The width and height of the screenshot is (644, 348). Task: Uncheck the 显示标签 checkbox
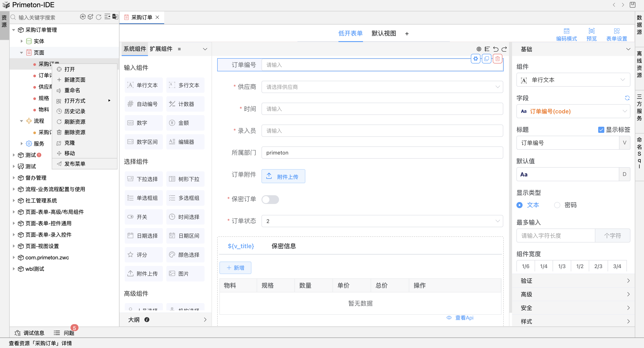tap(601, 130)
